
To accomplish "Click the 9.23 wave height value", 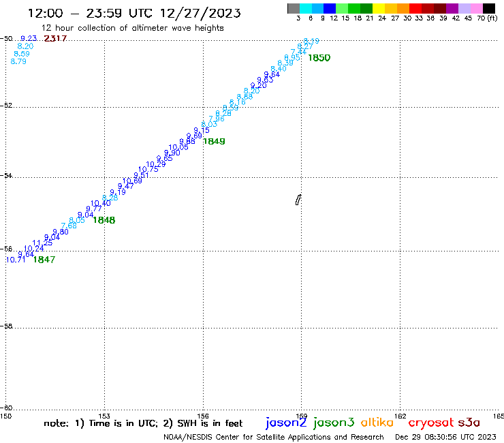I will point(29,38).
